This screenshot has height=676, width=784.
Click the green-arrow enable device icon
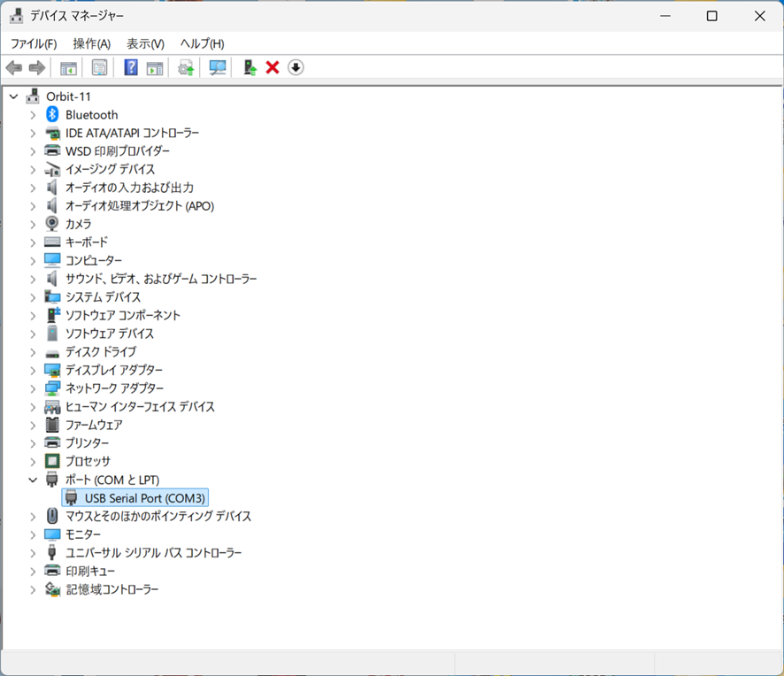coord(250,68)
